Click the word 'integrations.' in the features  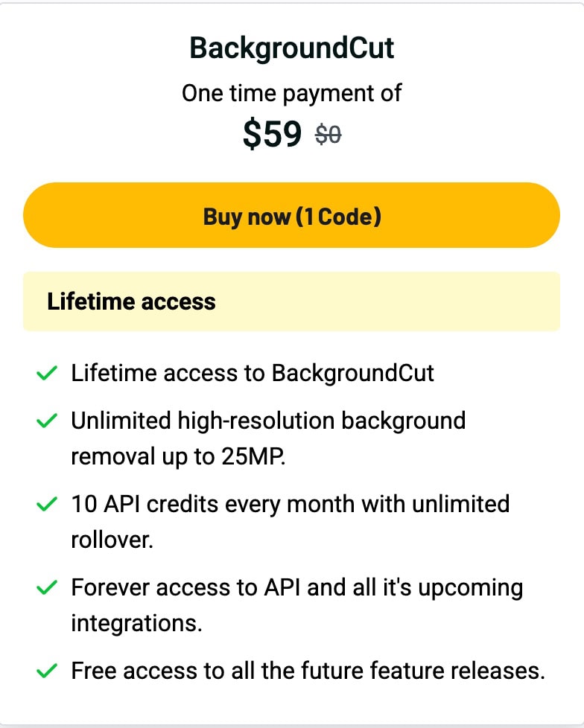[136, 623]
